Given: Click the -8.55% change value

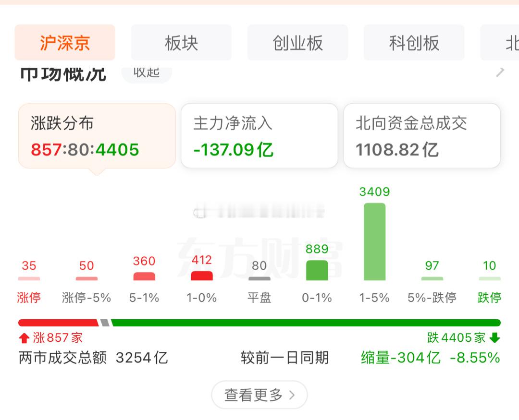Looking at the screenshot, I should (x=475, y=358).
